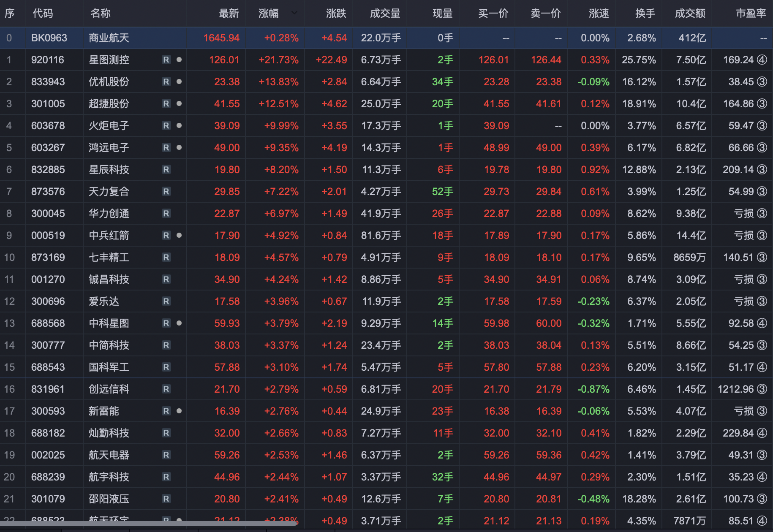The height and width of the screenshot is (532, 773).
Task: Sort by the 市盈率 column header
Action: (x=751, y=14)
